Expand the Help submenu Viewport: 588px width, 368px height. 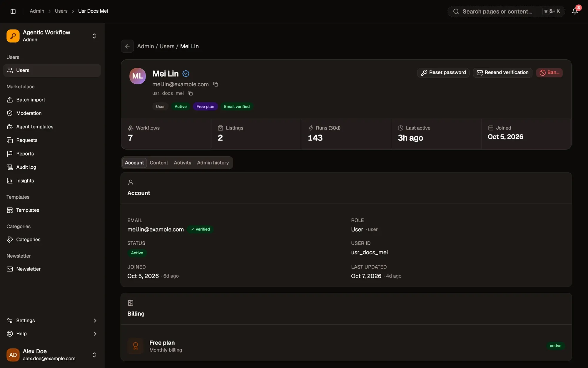(52, 334)
